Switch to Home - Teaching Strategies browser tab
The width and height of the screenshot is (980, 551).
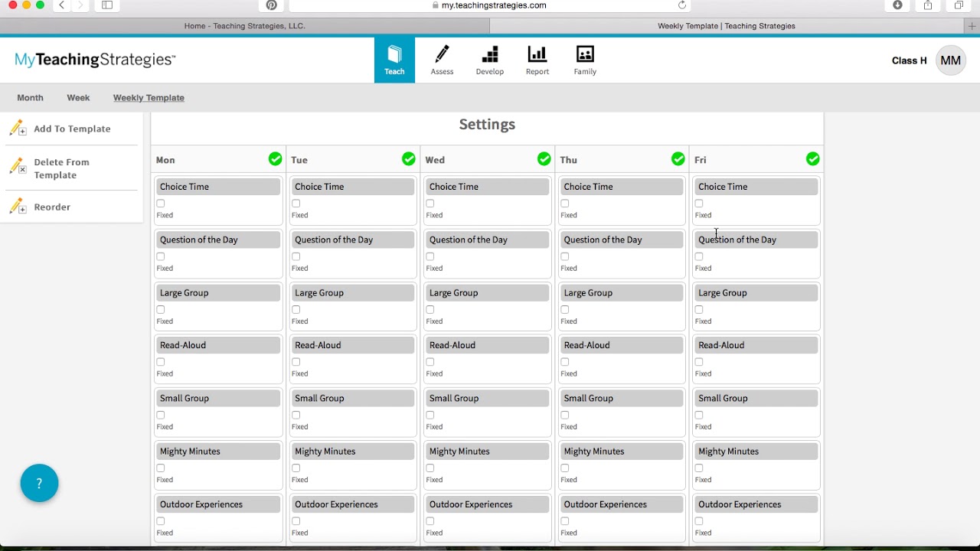click(x=245, y=26)
